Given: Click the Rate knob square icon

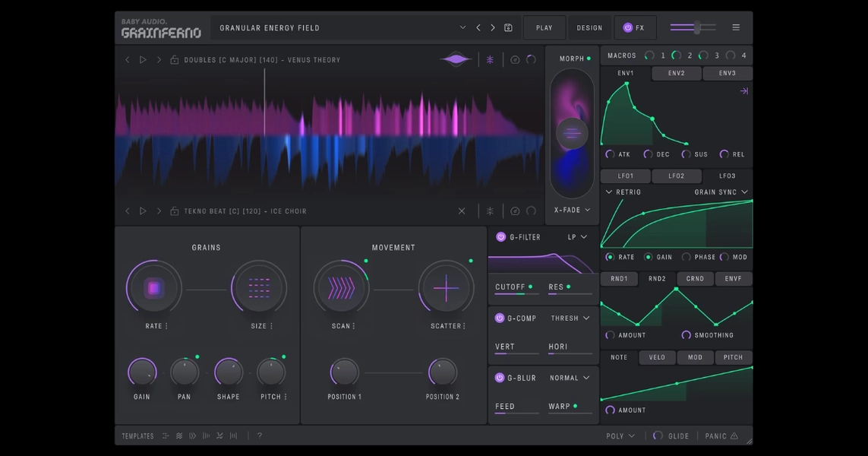Looking at the screenshot, I should pyautogui.click(x=154, y=288).
